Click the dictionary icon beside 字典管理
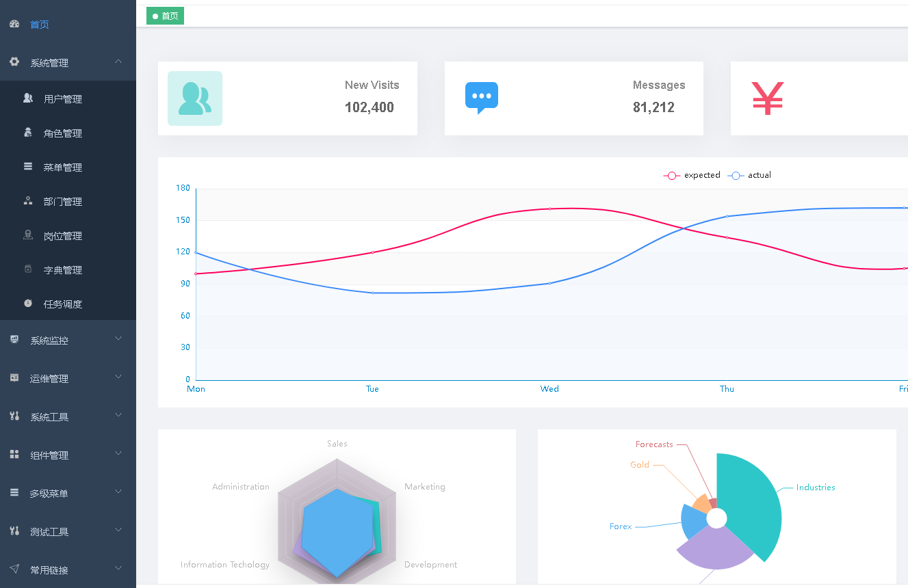 point(28,269)
